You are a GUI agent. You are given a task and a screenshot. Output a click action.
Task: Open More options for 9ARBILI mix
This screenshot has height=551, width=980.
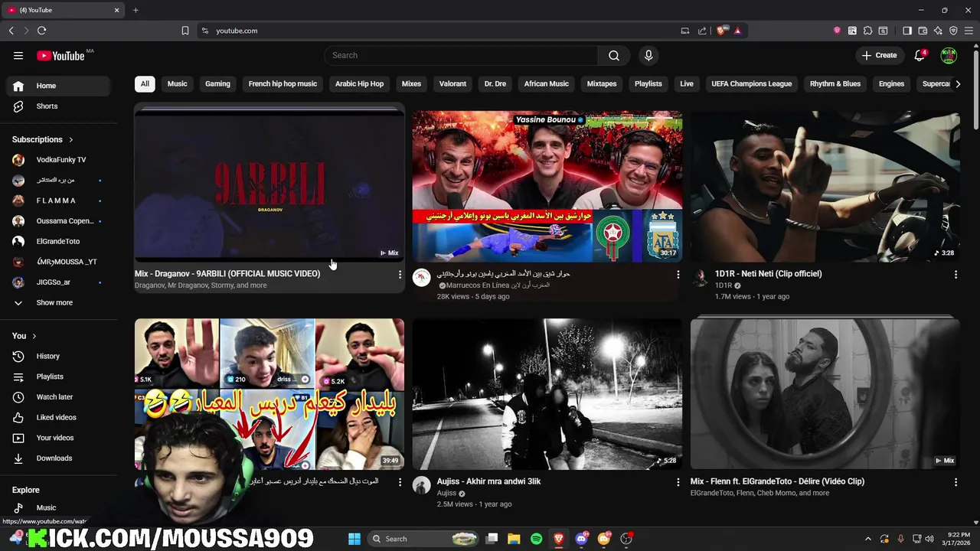pyautogui.click(x=400, y=274)
